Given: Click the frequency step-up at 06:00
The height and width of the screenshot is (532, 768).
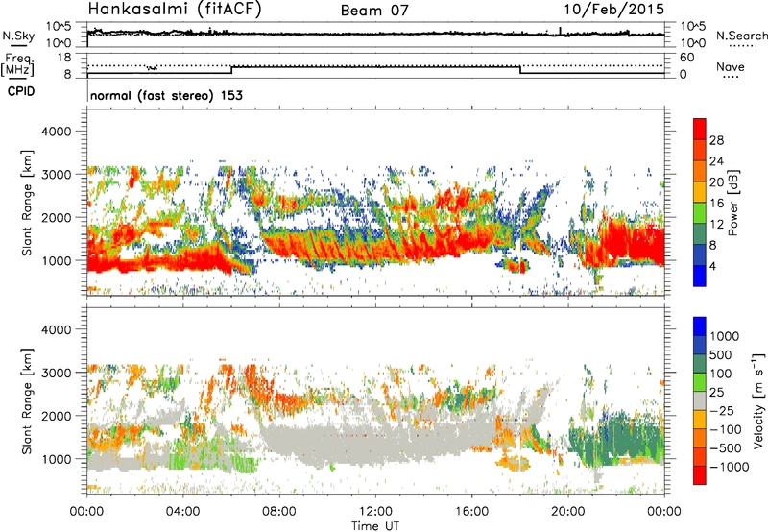Looking at the screenshot, I should [x=231, y=70].
